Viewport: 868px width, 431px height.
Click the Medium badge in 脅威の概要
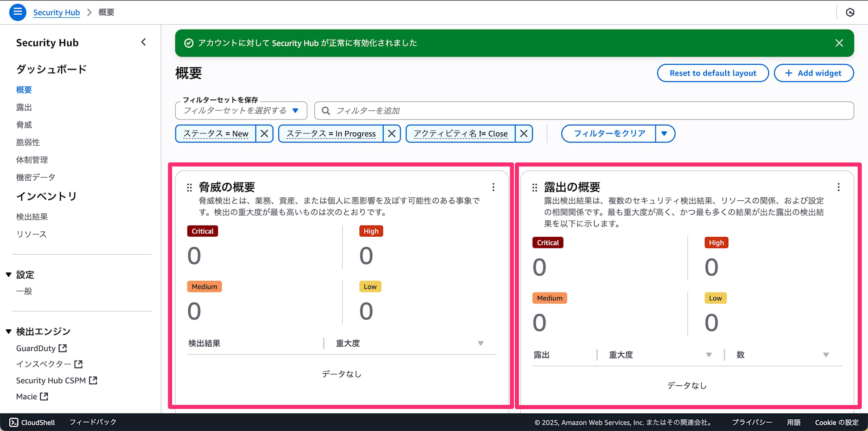coord(204,287)
